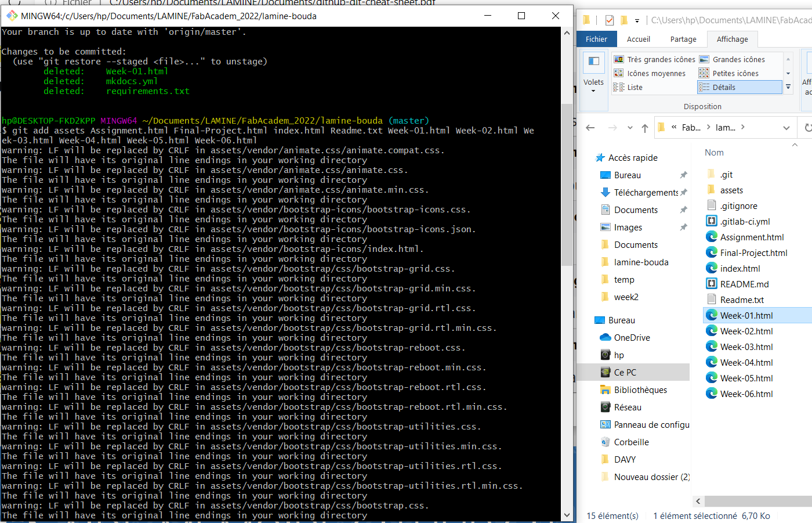812x523 pixels.
Task: Expand the chevron after the Fab... breadcrumb
Action: point(708,127)
